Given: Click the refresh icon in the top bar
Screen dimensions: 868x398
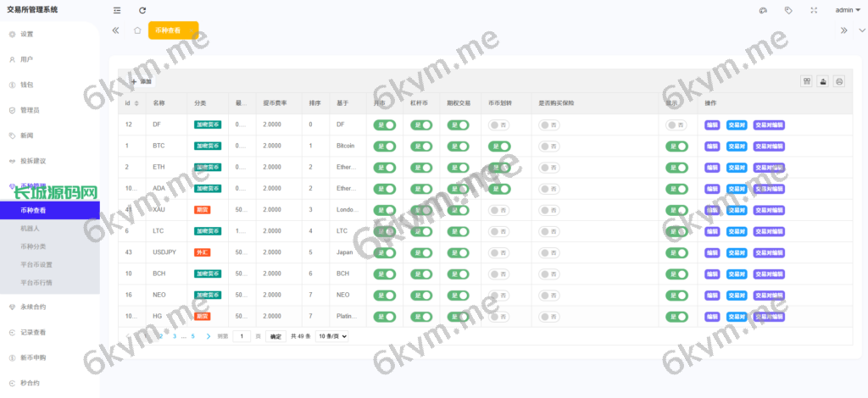Looking at the screenshot, I should pos(142,10).
